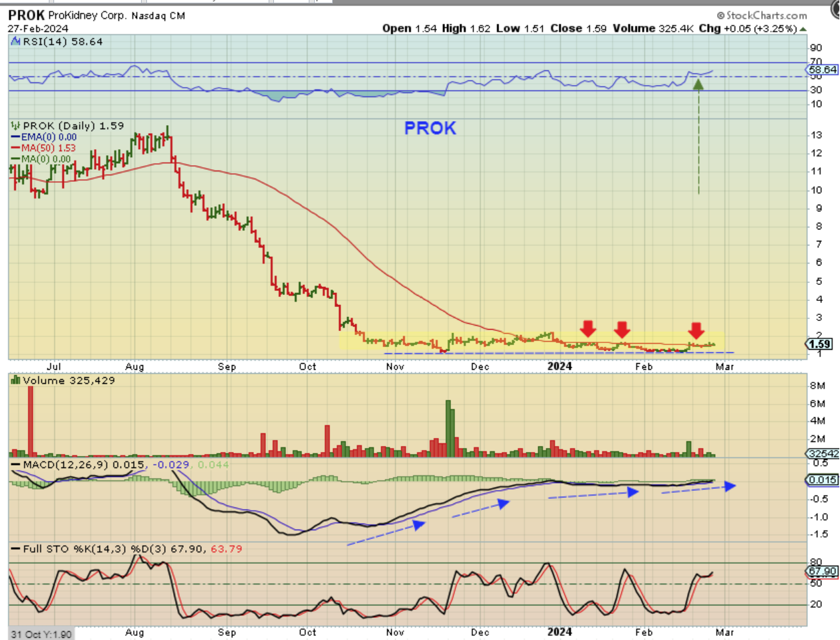The height and width of the screenshot is (640, 840).
Task: Click the Low 1.51 value
Action: point(520,28)
